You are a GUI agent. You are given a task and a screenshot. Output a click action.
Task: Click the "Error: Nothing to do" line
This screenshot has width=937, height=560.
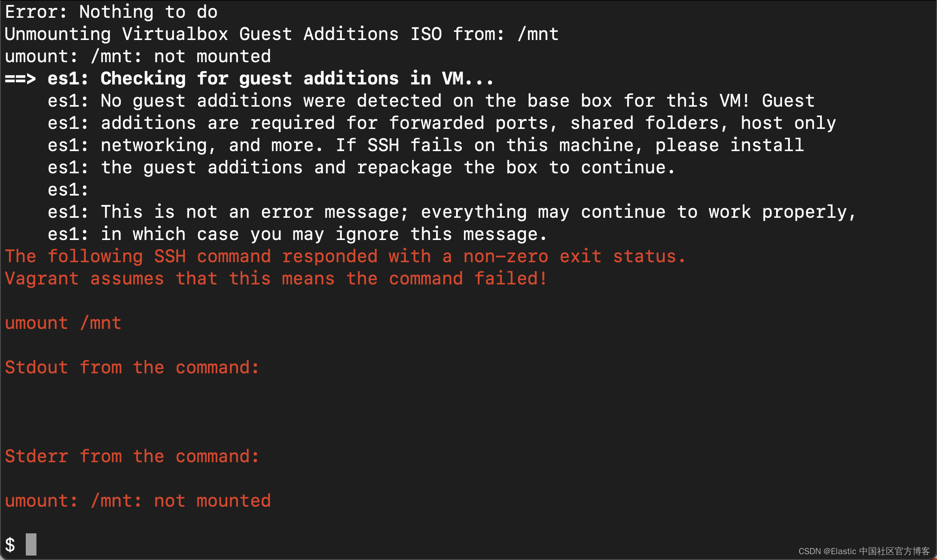point(111,12)
